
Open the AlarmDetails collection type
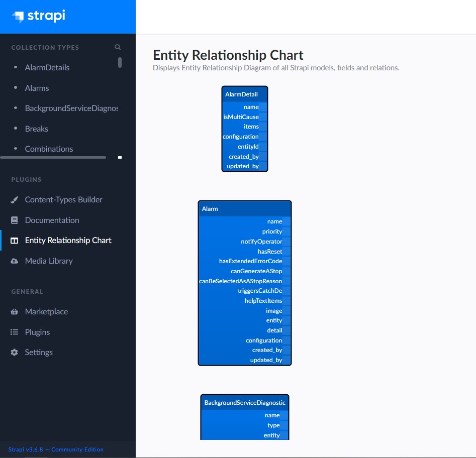46,67
